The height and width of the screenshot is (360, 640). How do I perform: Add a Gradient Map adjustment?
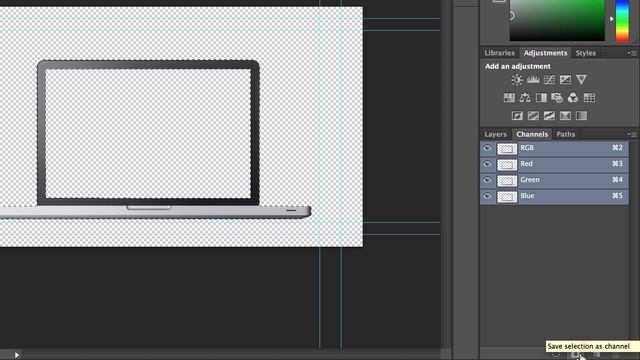tap(581, 116)
